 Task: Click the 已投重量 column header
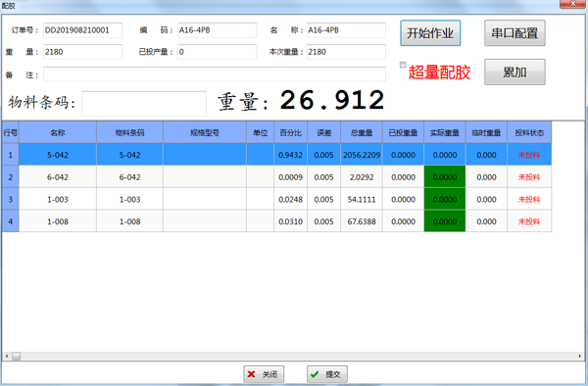click(x=403, y=132)
